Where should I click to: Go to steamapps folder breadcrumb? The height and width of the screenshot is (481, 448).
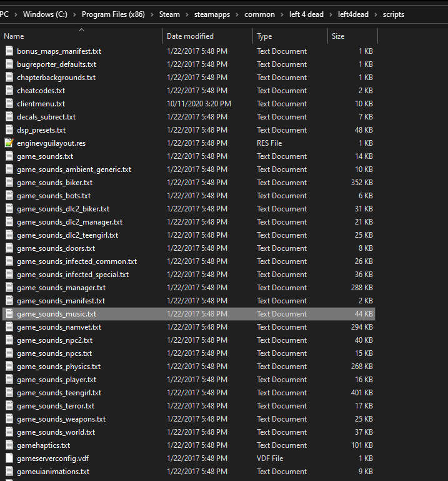pos(212,14)
